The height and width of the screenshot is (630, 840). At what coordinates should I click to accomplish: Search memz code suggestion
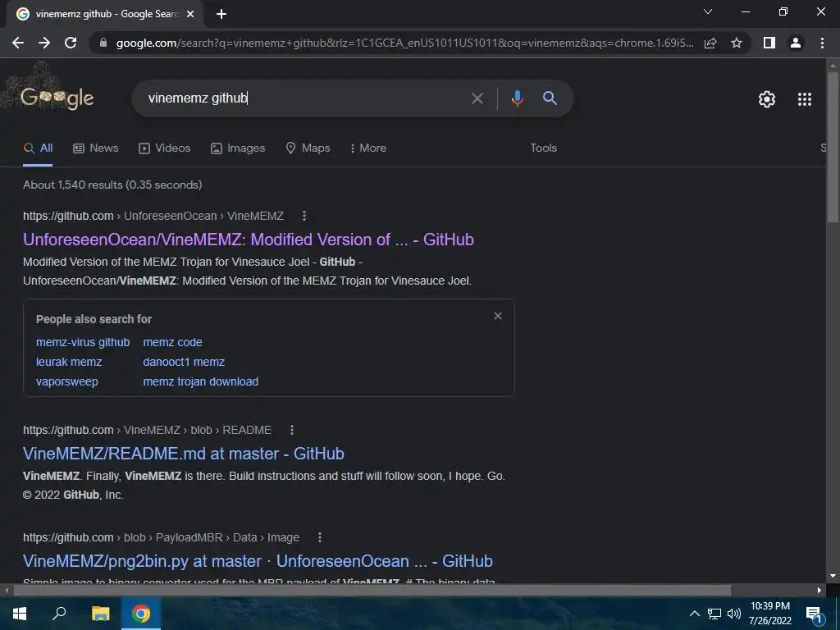click(172, 342)
